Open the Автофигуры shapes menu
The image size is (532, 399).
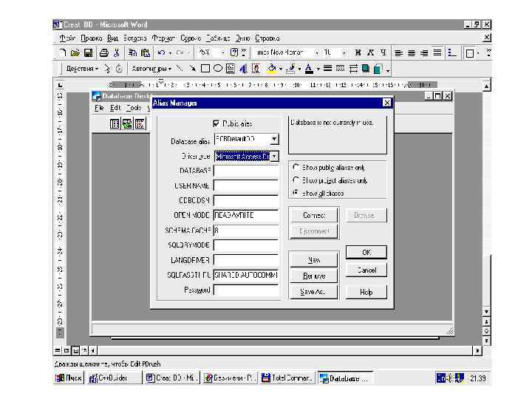(x=151, y=69)
